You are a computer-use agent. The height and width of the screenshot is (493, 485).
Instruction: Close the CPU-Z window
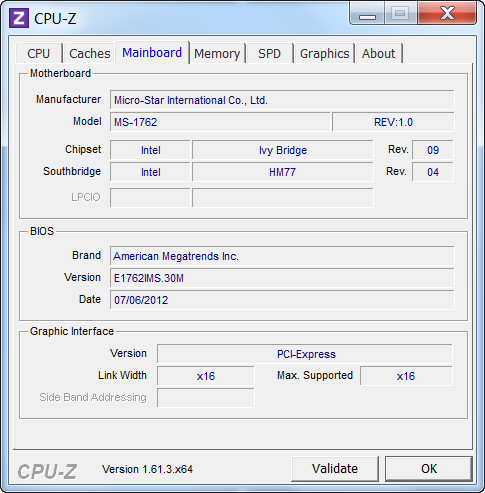point(447,13)
